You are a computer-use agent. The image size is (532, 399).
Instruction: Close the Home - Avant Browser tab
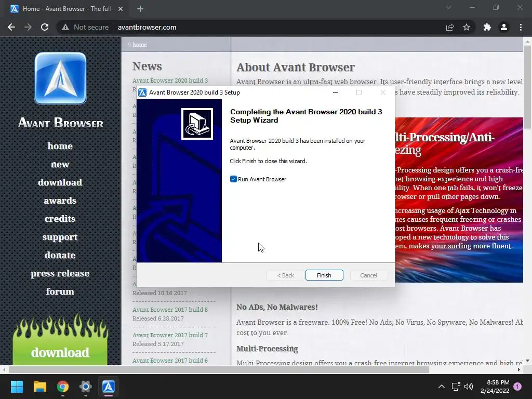click(121, 9)
